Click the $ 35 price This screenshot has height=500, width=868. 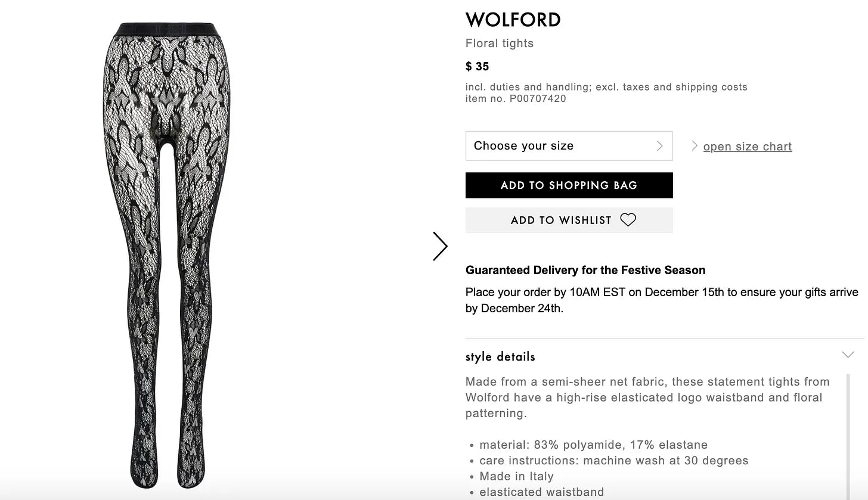[x=477, y=66]
